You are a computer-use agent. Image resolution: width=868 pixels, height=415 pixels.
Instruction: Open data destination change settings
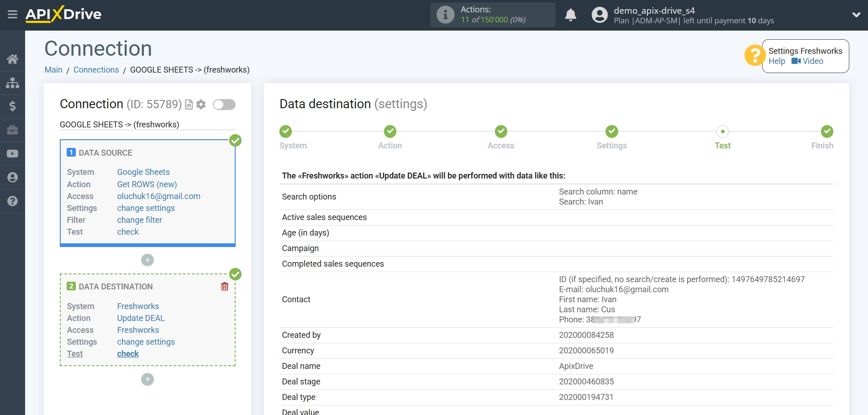coord(146,342)
